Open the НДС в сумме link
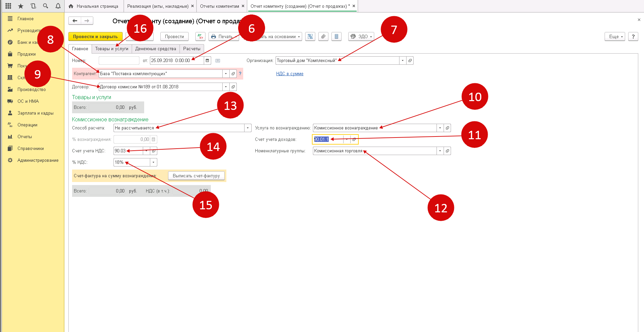This screenshot has width=644, height=332. click(x=290, y=74)
